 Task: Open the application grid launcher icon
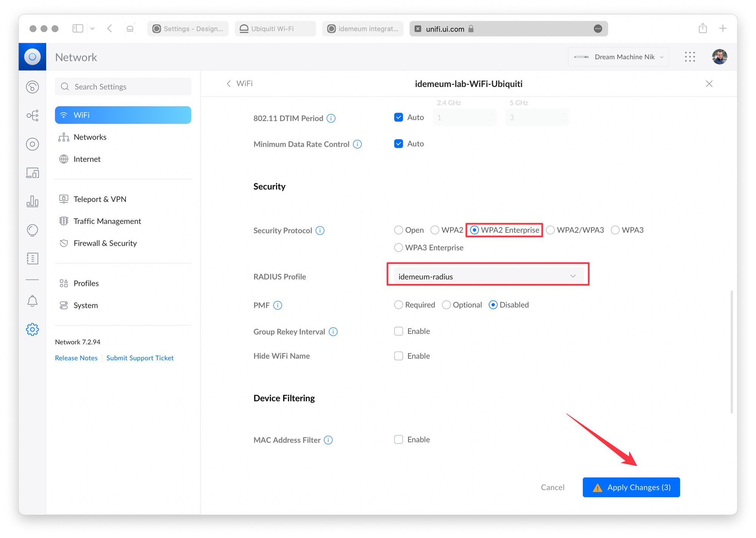pos(690,57)
